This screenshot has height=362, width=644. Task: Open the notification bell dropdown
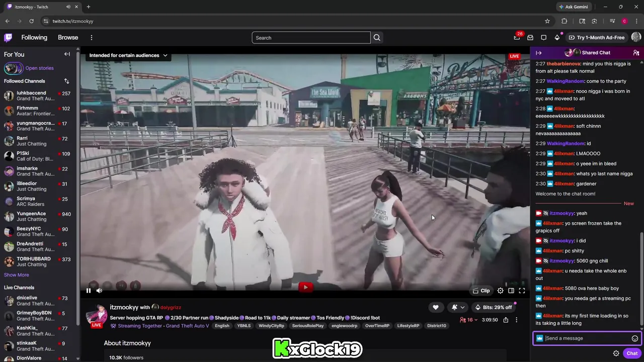(x=458, y=307)
